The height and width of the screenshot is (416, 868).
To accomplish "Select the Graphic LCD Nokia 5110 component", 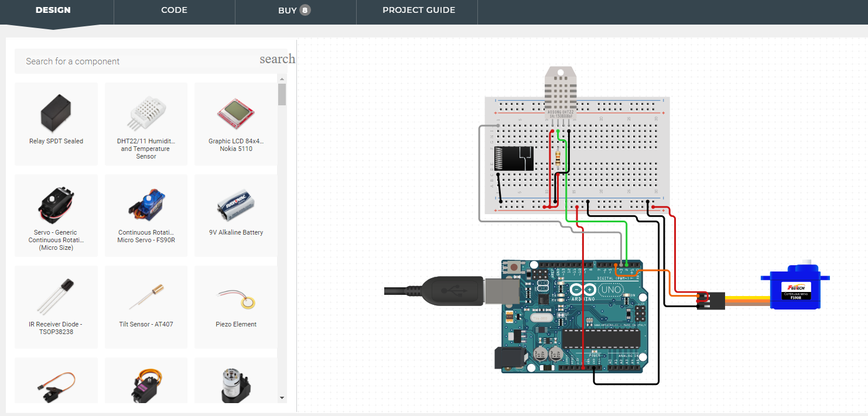I will [235, 124].
